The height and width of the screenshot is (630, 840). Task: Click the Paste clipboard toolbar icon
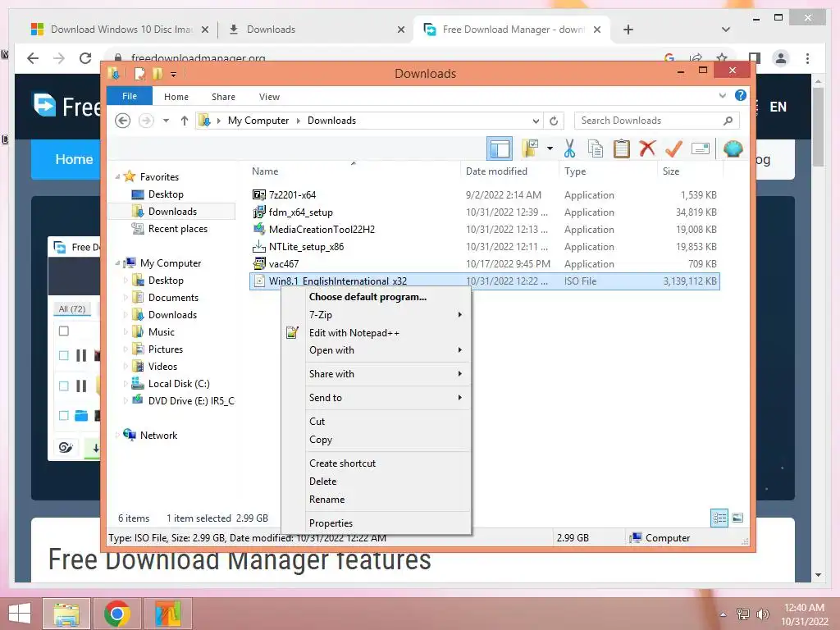click(621, 148)
